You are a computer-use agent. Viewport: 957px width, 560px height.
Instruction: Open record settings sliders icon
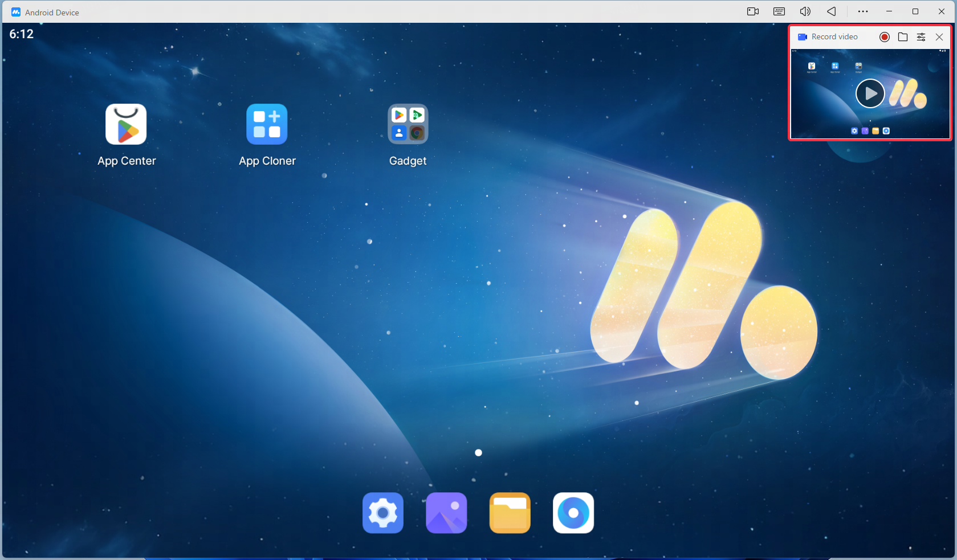click(x=921, y=37)
